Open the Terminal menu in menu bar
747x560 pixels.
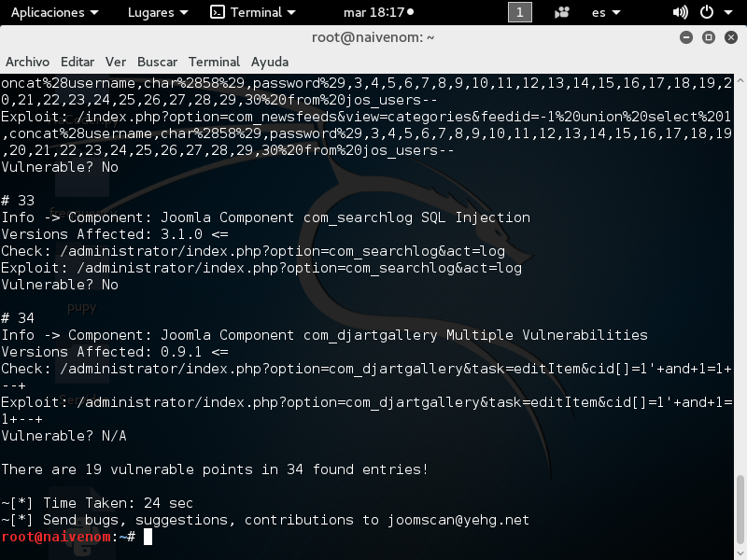[x=214, y=62]
